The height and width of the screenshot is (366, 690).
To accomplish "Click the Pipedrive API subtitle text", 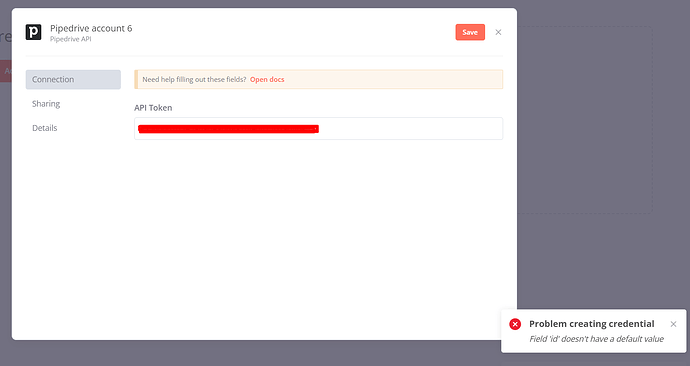I will [71, 39].
